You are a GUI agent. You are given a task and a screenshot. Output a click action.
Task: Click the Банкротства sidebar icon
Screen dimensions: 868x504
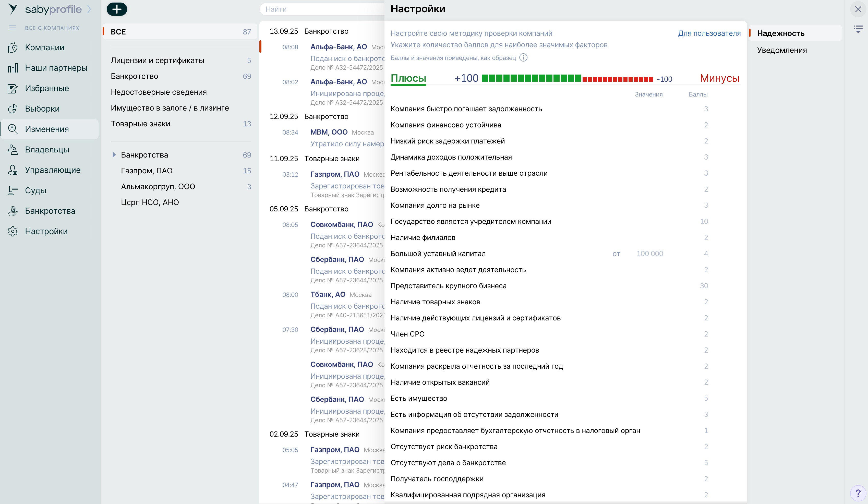tap(13, 211)
